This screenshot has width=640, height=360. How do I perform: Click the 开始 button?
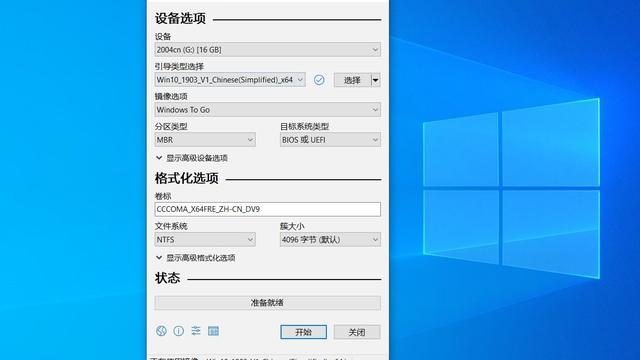click(x=303, y=332)
